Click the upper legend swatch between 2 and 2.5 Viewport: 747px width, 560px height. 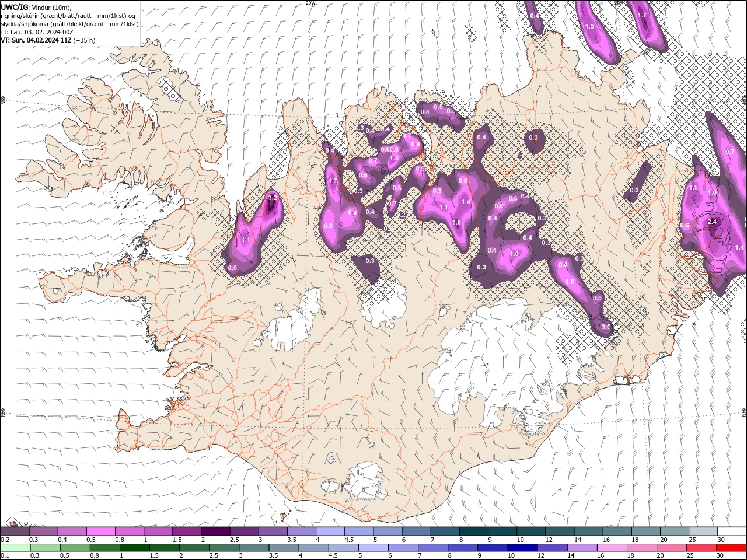click(215, 531)
